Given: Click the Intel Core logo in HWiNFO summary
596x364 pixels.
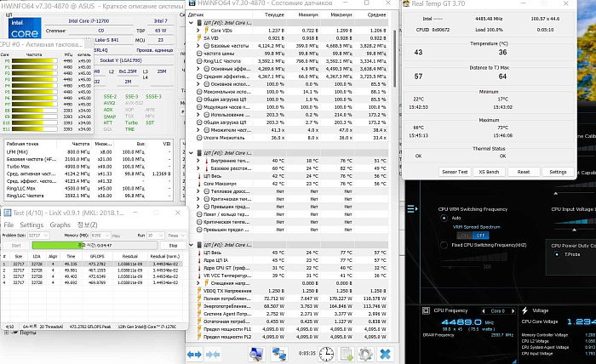Looking at the screenshot, I should pos(25,28).
